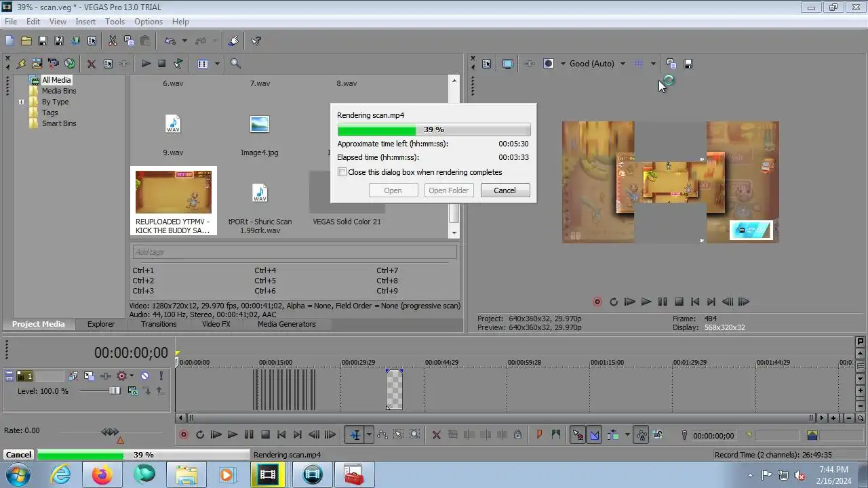Click the Extract Audio from CD icon
This screenshot has height=488, width=868.
click(69, 64)
